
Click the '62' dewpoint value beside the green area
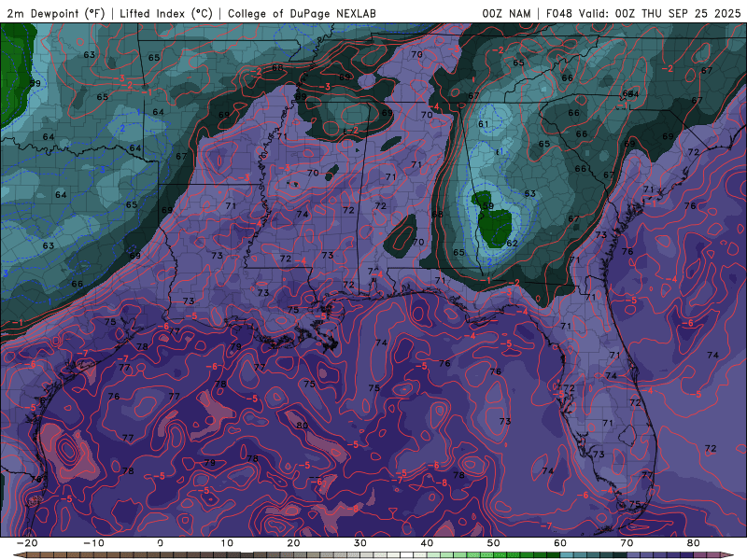(512, 243)
